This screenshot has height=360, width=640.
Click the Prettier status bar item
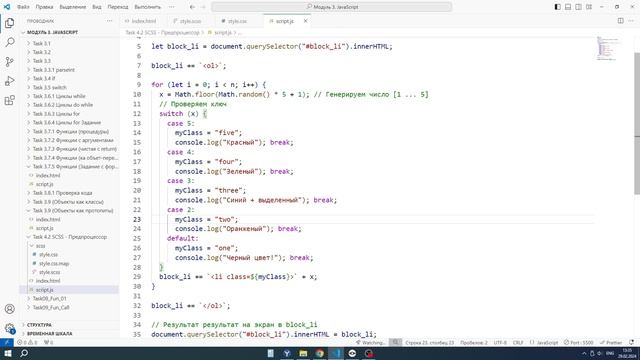pyautogui.click(x=611, y=342)
